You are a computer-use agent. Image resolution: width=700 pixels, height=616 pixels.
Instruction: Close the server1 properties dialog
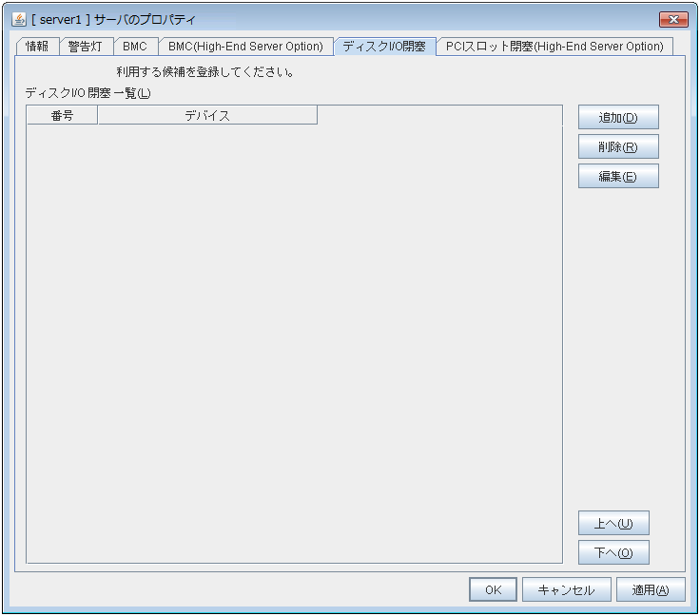tap(673, 19)
